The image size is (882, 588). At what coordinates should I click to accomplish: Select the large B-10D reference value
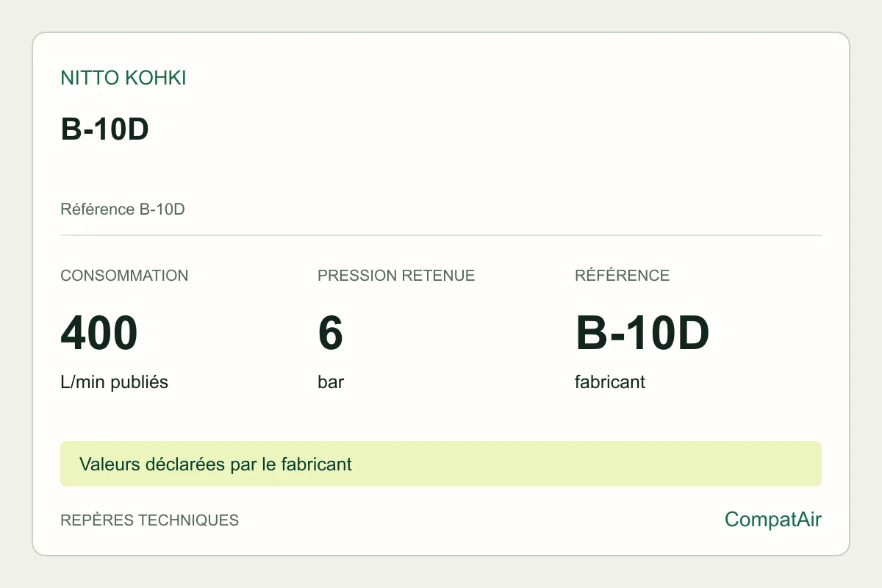click(642, 333)
